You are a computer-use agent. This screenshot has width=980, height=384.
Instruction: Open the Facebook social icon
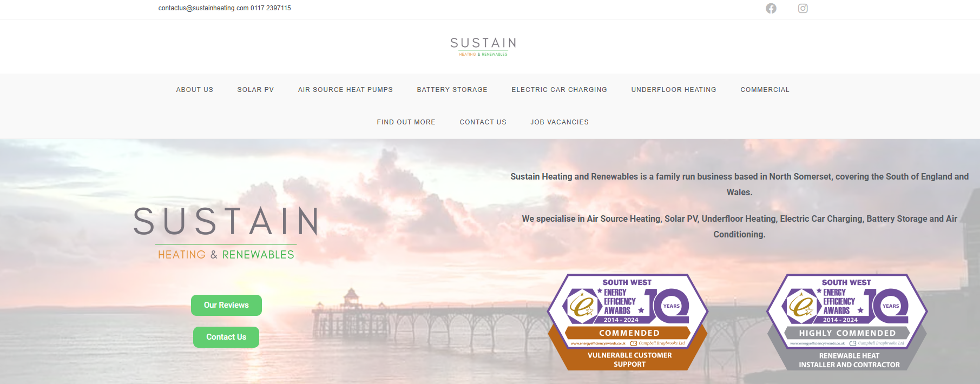771,8
